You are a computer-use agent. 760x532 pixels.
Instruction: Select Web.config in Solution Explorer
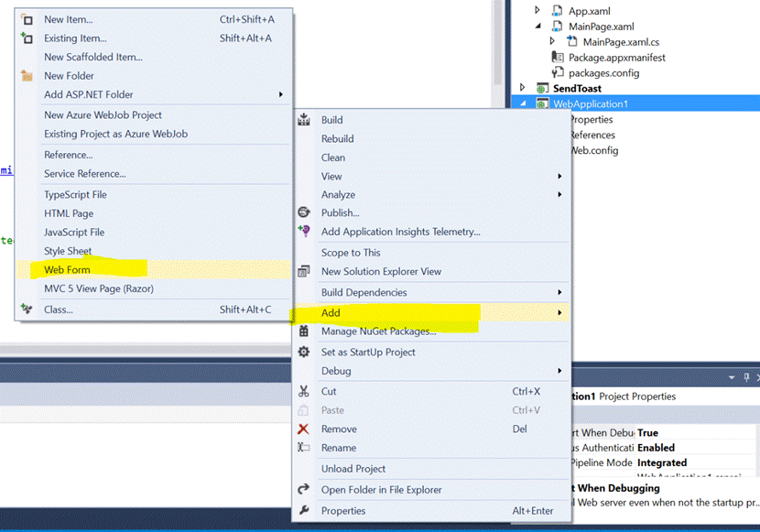tap(594, 150)
